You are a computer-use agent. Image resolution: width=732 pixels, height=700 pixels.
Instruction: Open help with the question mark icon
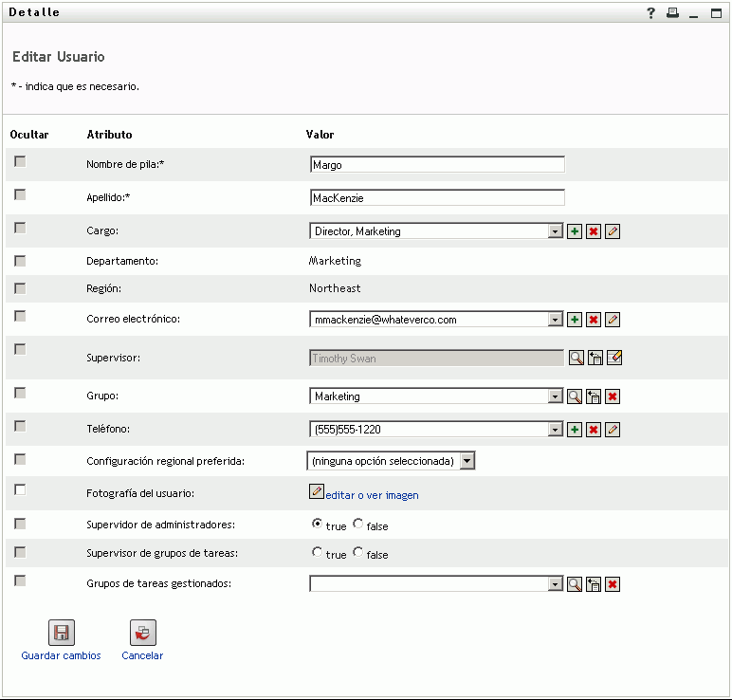click(x=651, y=13)
